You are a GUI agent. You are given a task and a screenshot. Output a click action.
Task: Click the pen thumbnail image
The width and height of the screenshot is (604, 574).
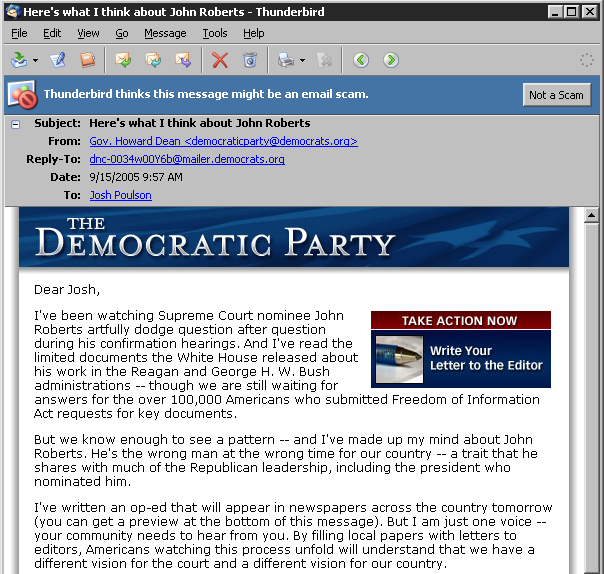pyautogui.click(x=399, y=359)
